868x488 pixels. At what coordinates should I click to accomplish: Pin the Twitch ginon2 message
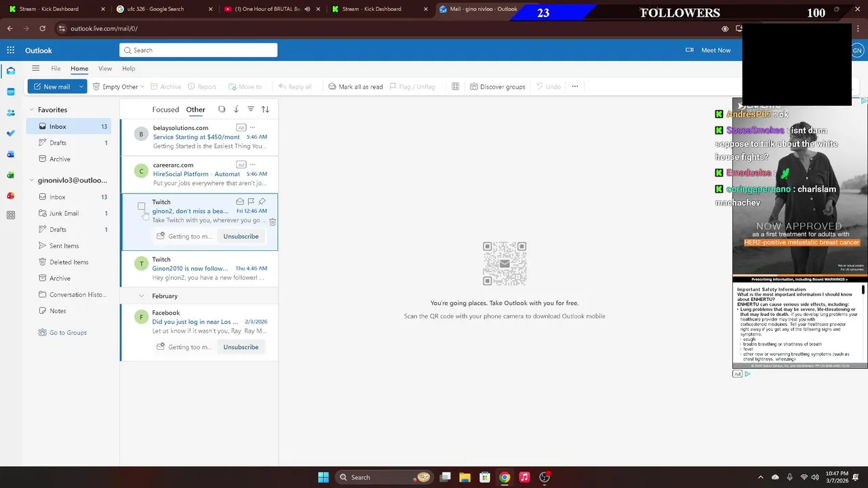coord(262,201)
